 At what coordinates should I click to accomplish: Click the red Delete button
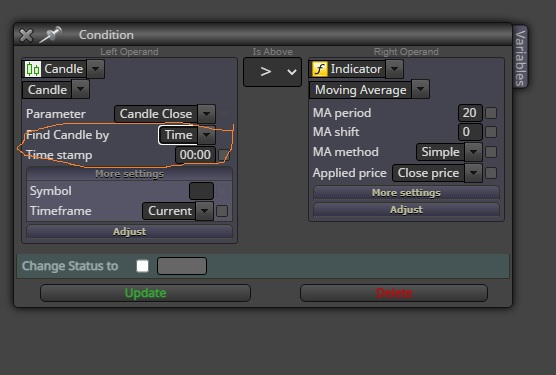[394, 293]
